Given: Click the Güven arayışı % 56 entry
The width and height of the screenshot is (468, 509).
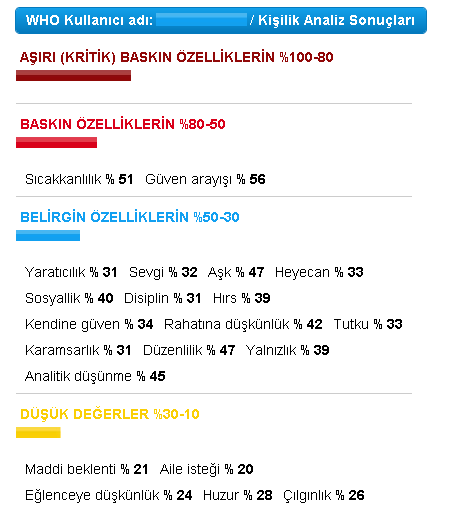Looking at the screenshot, I should (x=205, y=179).
